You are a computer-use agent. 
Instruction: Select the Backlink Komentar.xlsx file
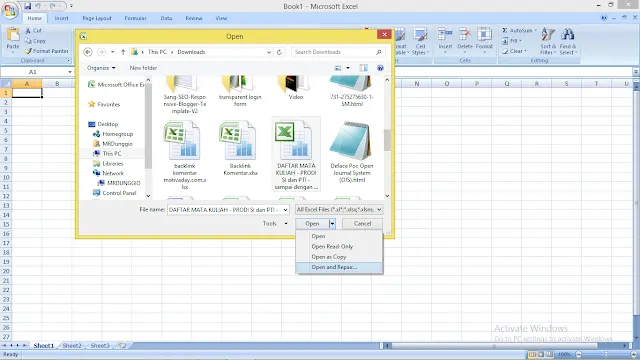coord(240,149)
